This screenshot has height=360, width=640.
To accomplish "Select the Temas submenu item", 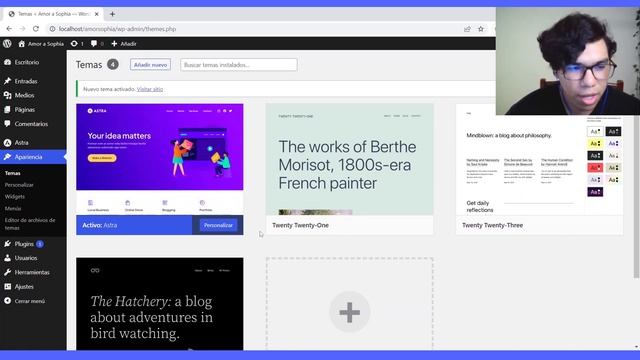I will click(x=13, y=173).
